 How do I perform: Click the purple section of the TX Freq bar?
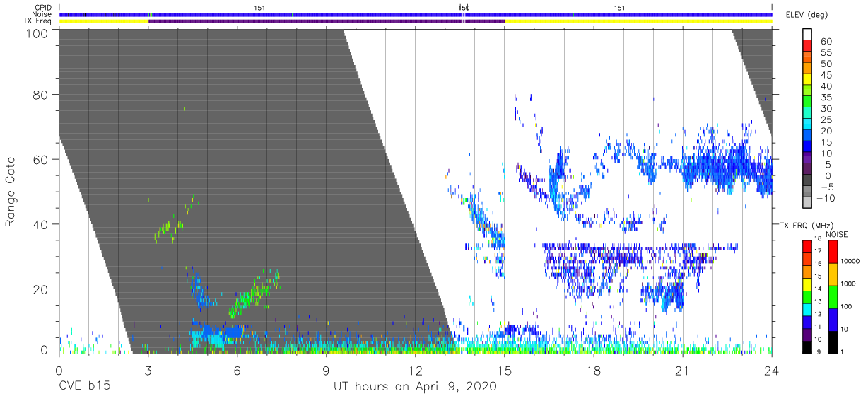327,21
